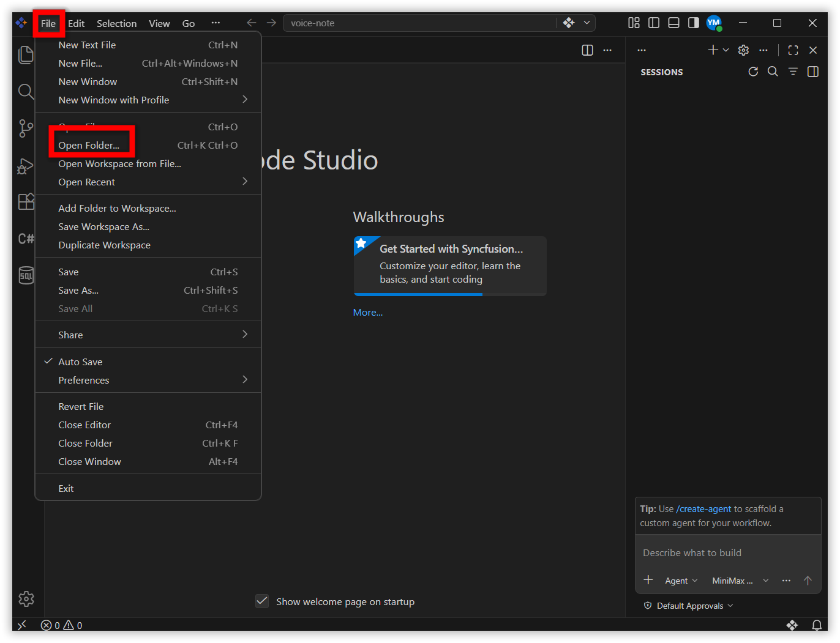840x643 pixels.
Task: Expand the Preferences submenu
Action: click(148, 380)
